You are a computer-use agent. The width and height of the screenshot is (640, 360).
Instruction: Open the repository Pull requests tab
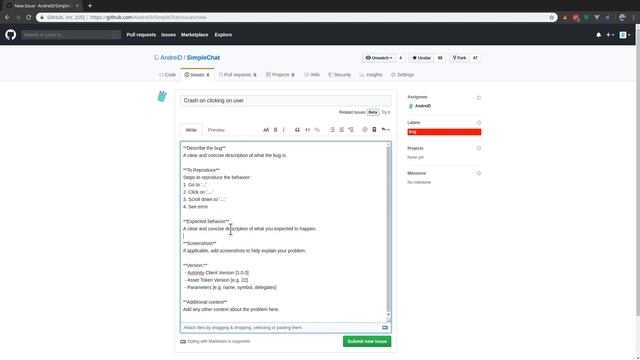tap(238, 75)
